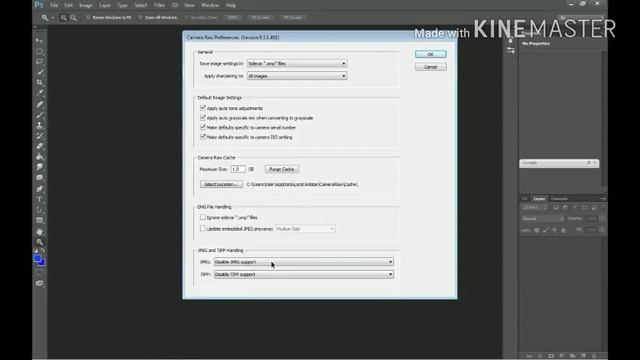This screenshot has width=640, height=360.
Task: Select the Smudge tool
Action: click(x=39, y=167)
